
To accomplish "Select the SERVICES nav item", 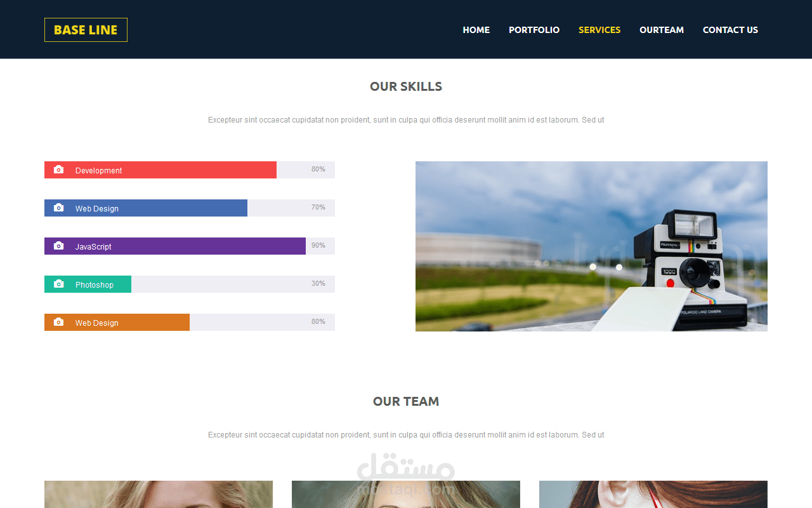I will (599, 30).
